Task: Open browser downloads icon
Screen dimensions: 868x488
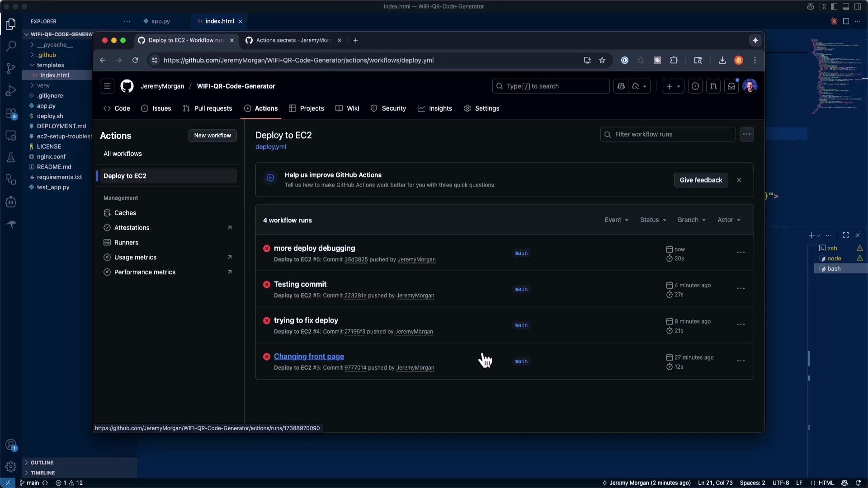Action: click(722, 60)
